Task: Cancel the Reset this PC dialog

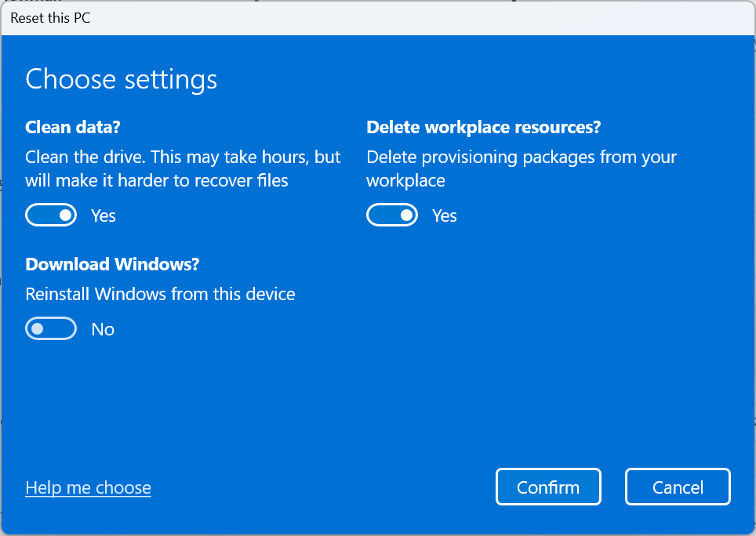Action: click(678, 487)
